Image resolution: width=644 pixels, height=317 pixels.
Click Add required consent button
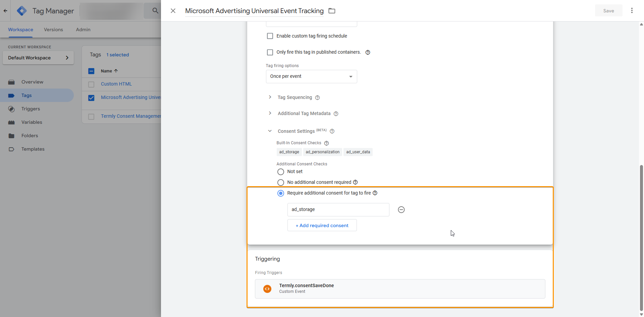(322, 225)
